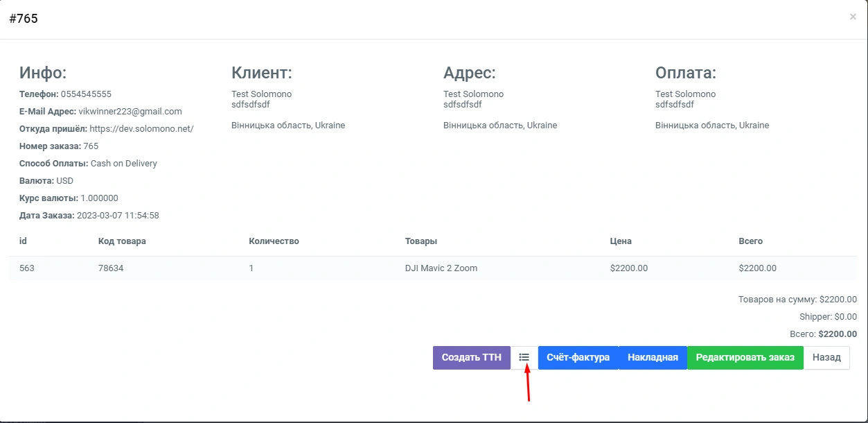This screenshot has height=423, width=868.
Task: Select the vikwinner223@gmail.com email address
Action: [130, 112]
